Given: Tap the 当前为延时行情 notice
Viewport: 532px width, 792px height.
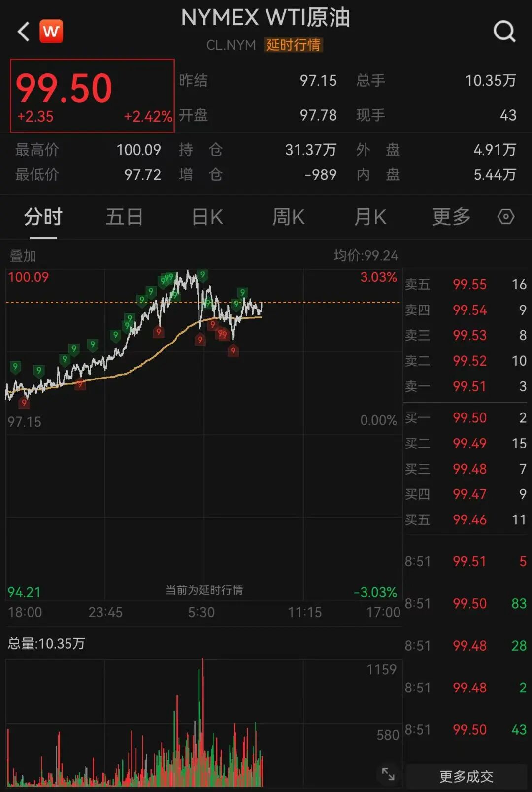Looking at the screenshot, I should tap(204, 590).
